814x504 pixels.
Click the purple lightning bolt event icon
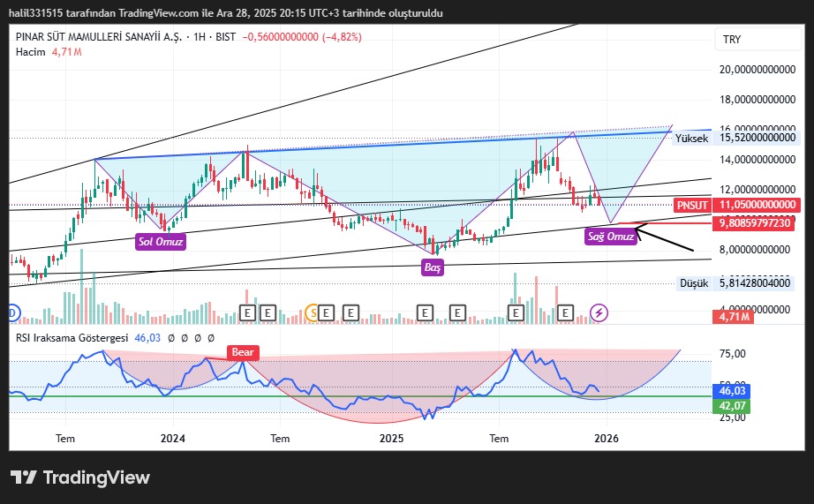[x=599, y=313]
